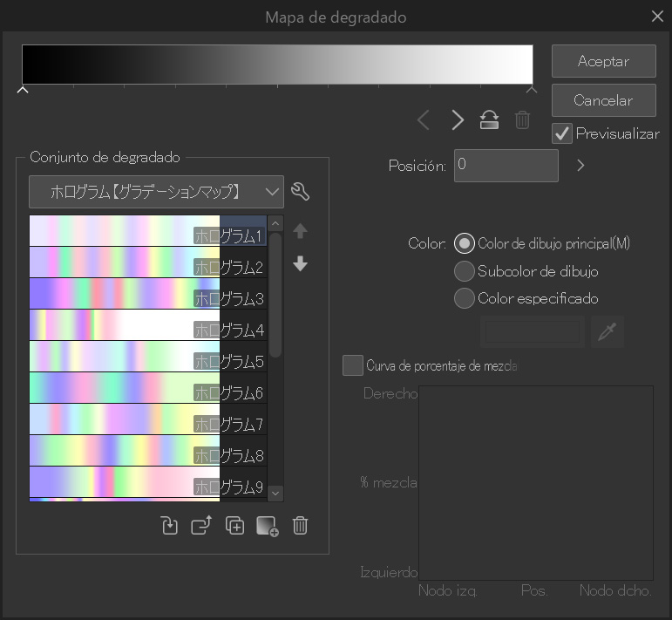Expand the Posición slider arrow

(x=581, y=165)
